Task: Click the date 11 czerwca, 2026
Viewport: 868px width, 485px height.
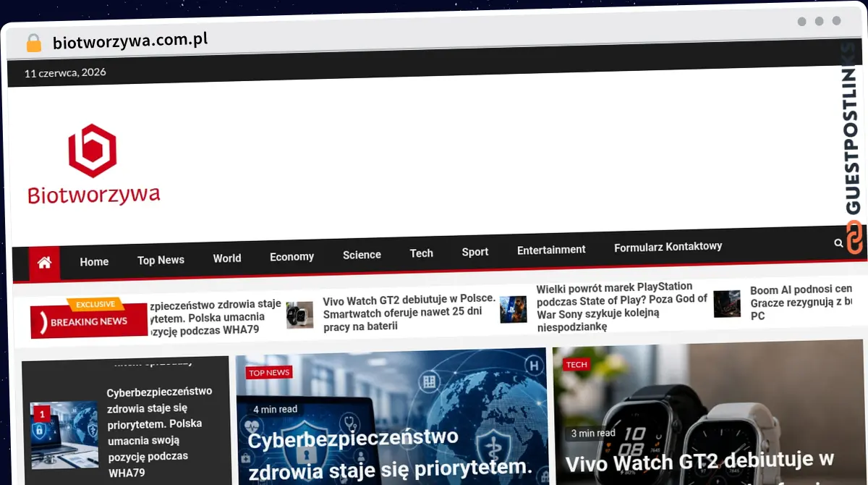Action: pos(65,72)
